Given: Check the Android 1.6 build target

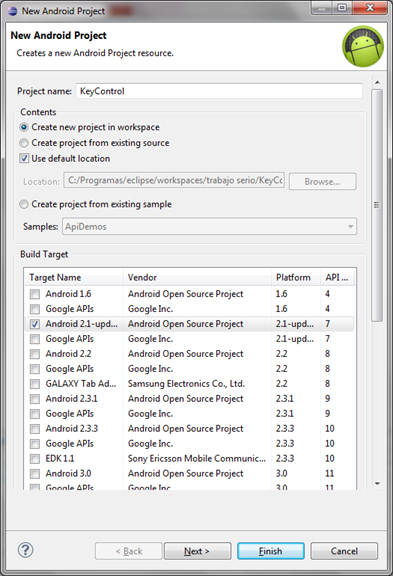Looking at the screenshot, I should click(35, 294).
